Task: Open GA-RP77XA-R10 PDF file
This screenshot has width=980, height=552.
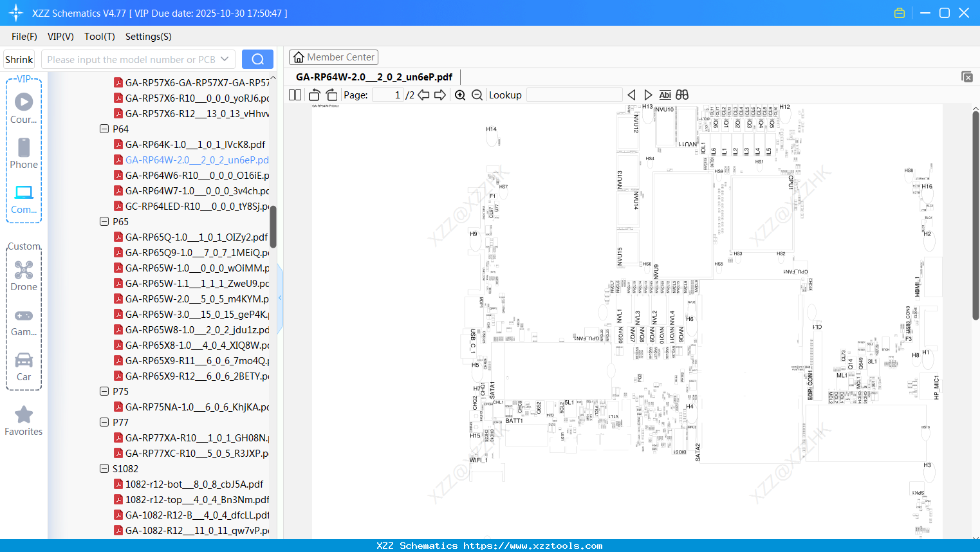Action: click(x=191, y=437)
